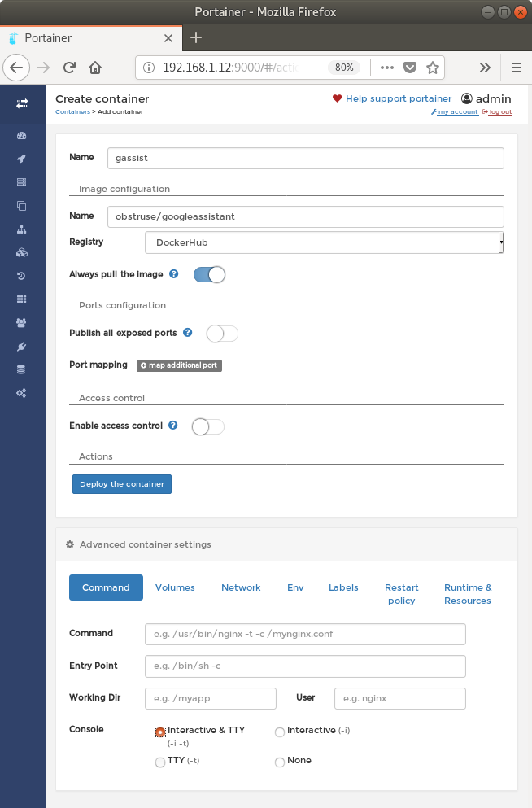The width and height of the screenshot is (532, 808).
Task: Open Endpoints plug icon in sidebar
Action: point(22,347)
